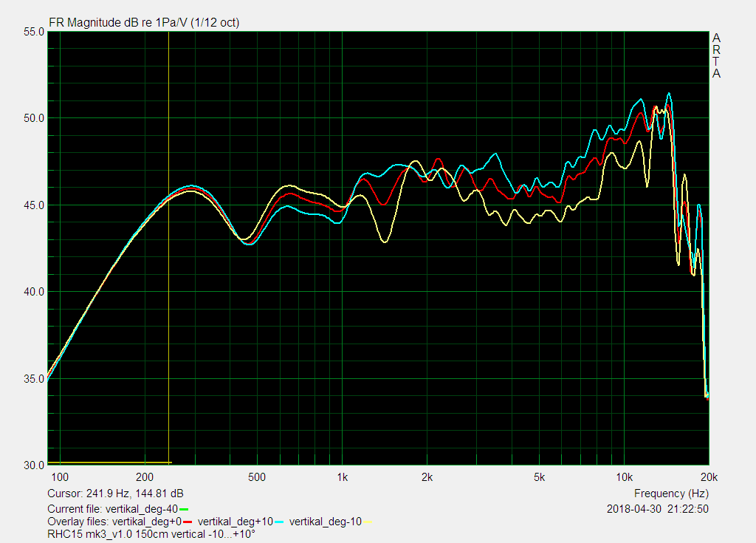Click the chart title FR Magnitude text
Image resolution: width=756 pixels, height=543 pixels.
(144, 22)
